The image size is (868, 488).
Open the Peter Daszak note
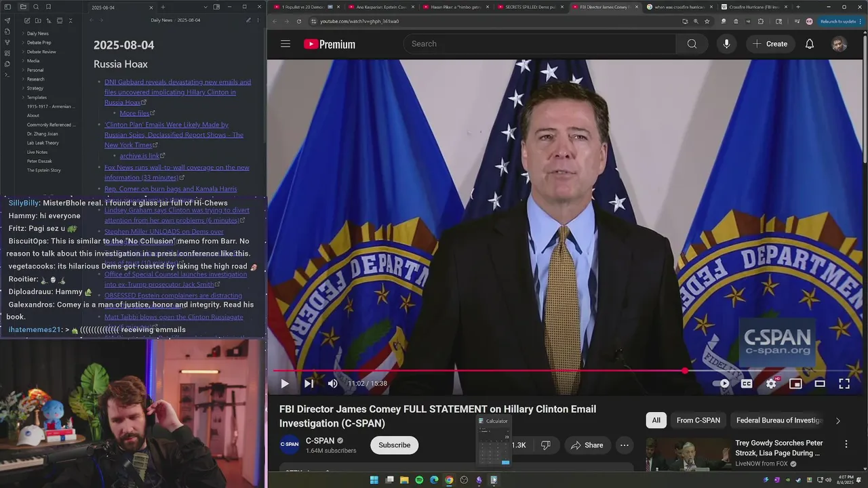pyautogui.click(x=39, y=161)
